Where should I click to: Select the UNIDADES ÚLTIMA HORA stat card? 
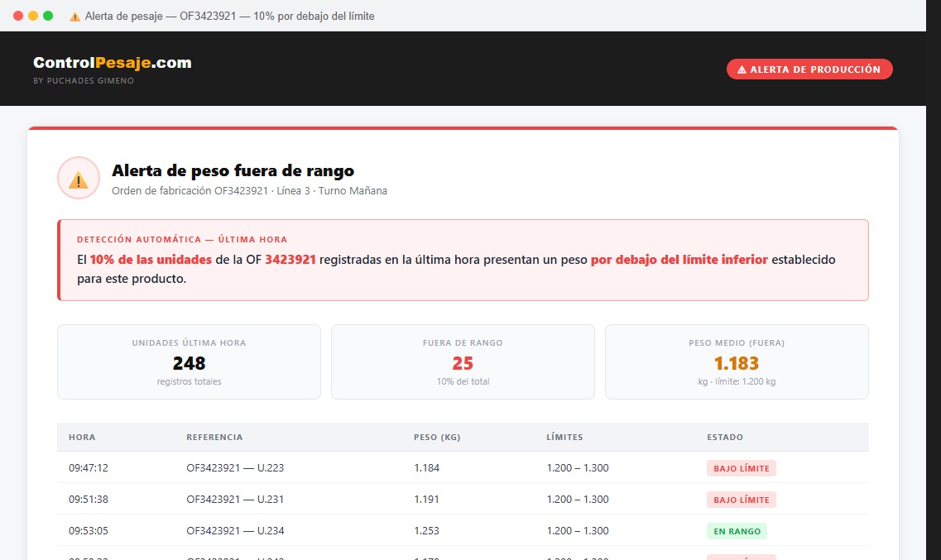click(189, 361)
